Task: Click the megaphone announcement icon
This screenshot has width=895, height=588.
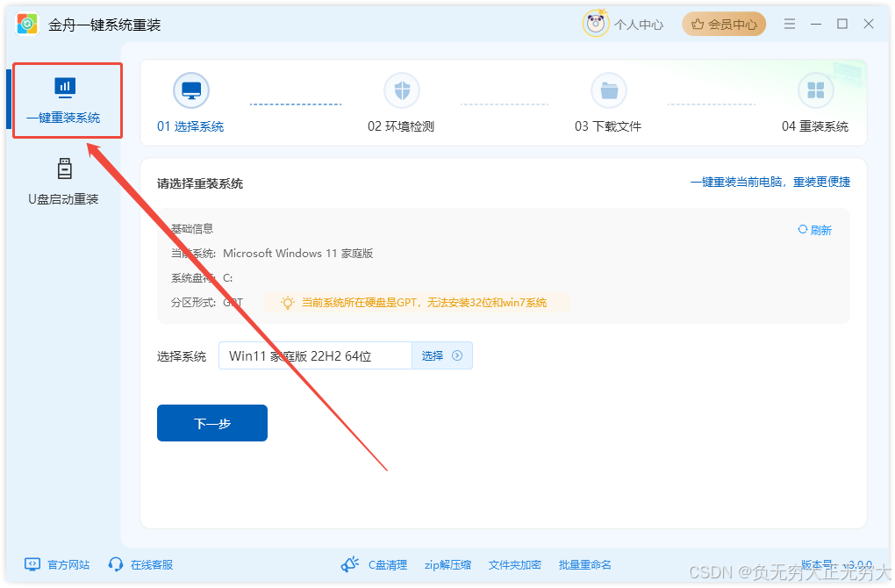Action: point(350,564)
